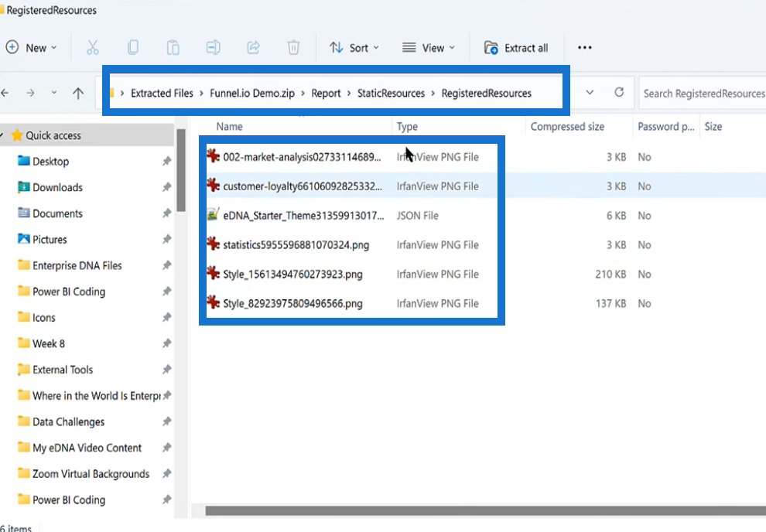This screenshot has width=766, height=532.
Task: Click the pin icon beside Data Challenges
Action: coord(166,421)
